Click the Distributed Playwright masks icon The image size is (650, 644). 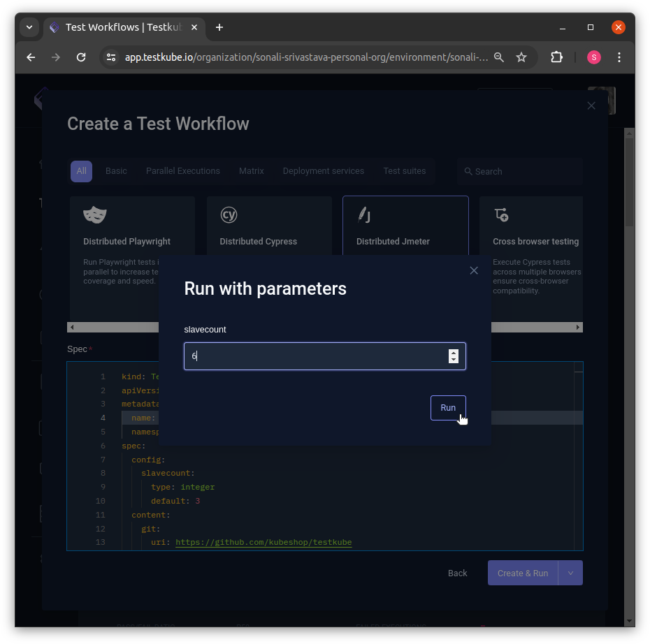click(x=95, y=214)
